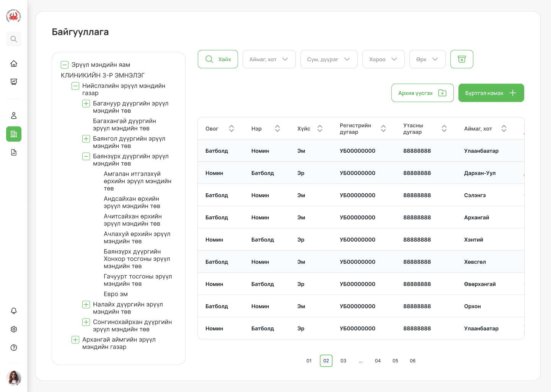Go to page 03
This screenshot has height=392, width=551.
tap(343, 361)
